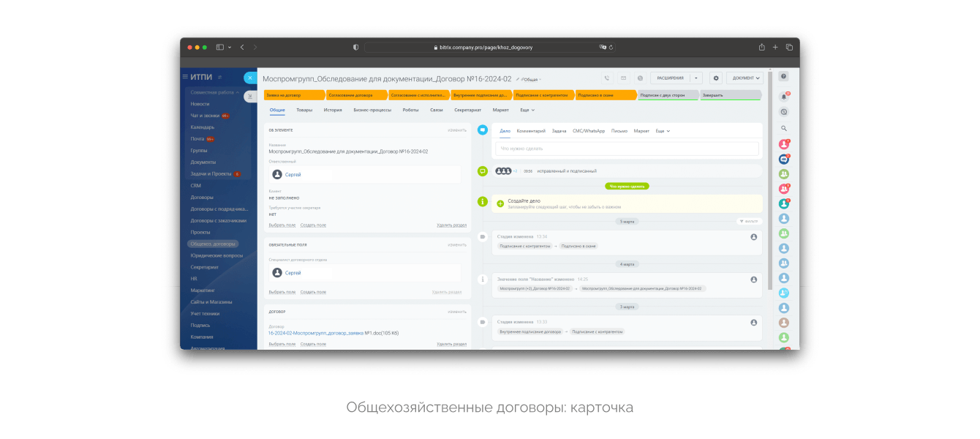The width and height of the screenshot is (980, 439).
Task: Click the email envelope icon in the card header
Action: click(x=623, y=78)
